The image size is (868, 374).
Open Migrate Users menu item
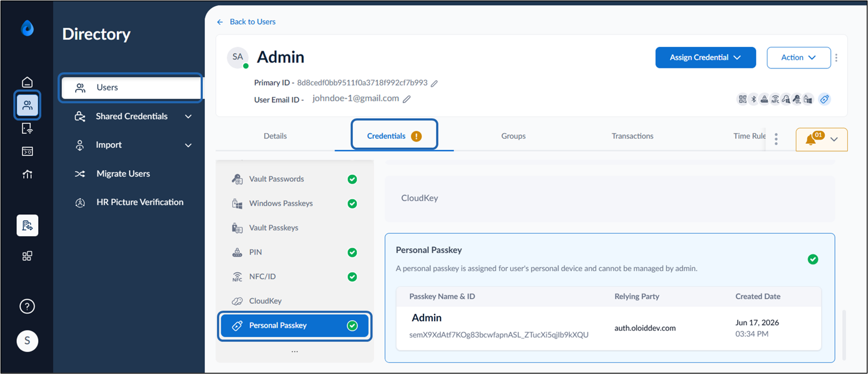pos(123,174)
